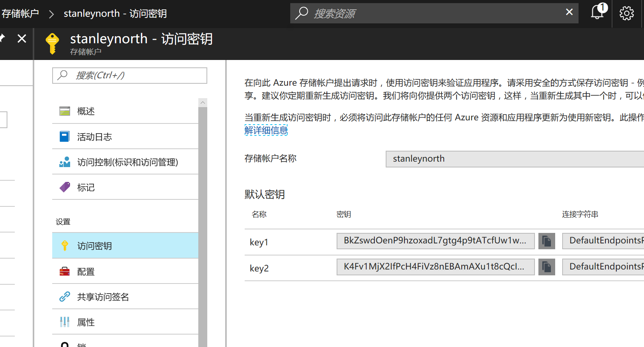Select the key1 key value field

(x=435, y=241)
